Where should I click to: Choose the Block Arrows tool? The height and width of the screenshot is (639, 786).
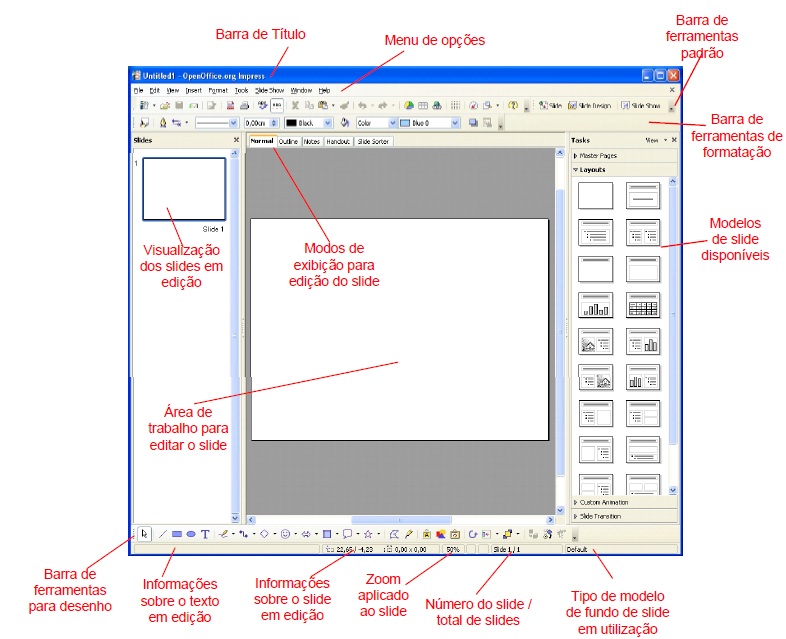pos(306,534)
